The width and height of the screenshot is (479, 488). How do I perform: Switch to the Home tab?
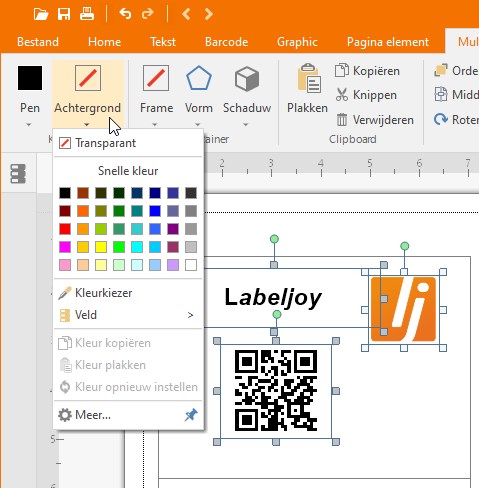pos(104,42)
